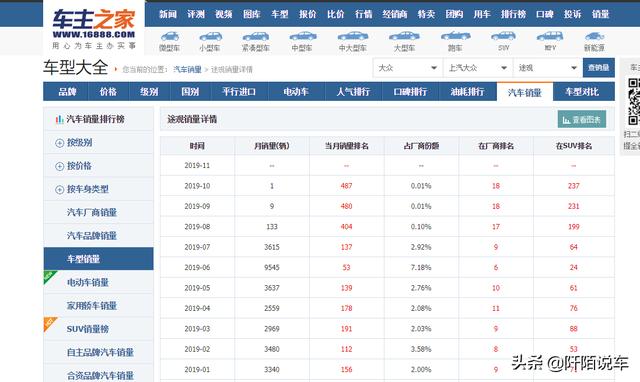640x382 pixels.
Task: Open the 途观 model dropdown
Action: click(548, 68)
